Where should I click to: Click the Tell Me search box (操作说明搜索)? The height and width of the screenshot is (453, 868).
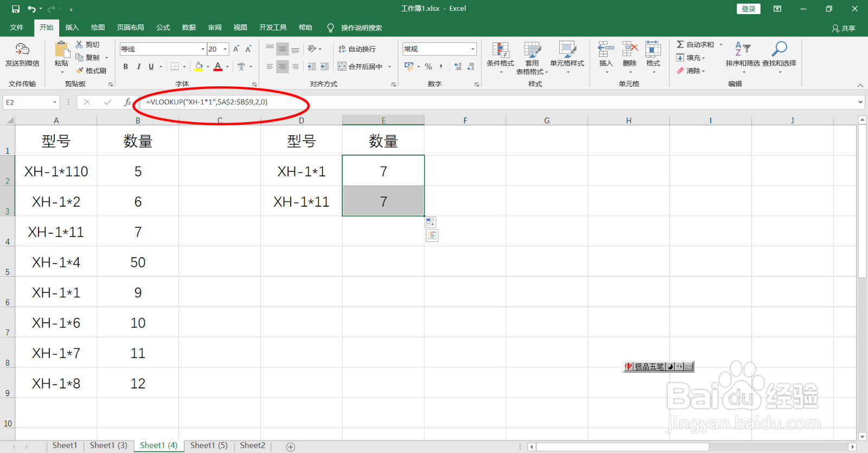355,28
